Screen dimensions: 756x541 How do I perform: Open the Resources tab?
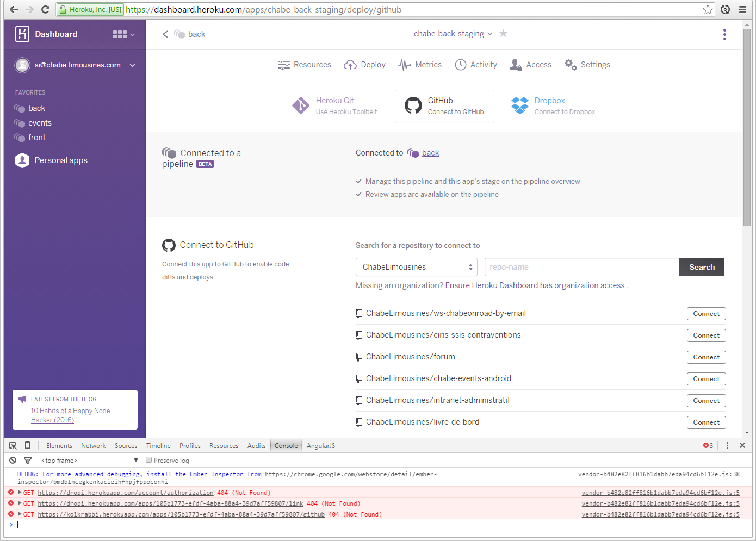point(304,65)
